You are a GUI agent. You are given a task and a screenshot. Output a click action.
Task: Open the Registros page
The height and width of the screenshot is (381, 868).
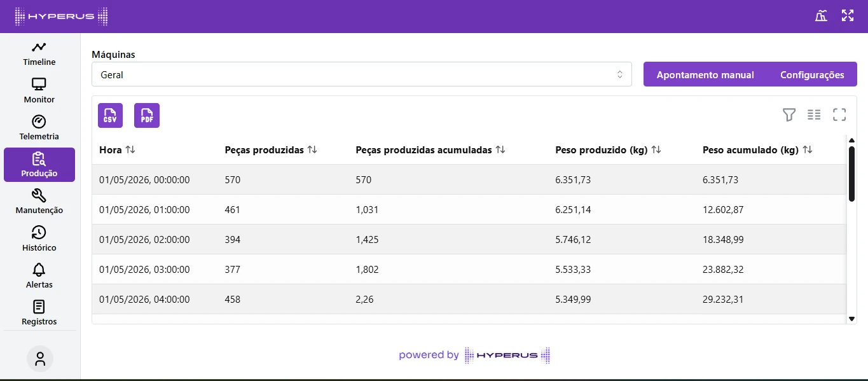click(x=39, y=313)
